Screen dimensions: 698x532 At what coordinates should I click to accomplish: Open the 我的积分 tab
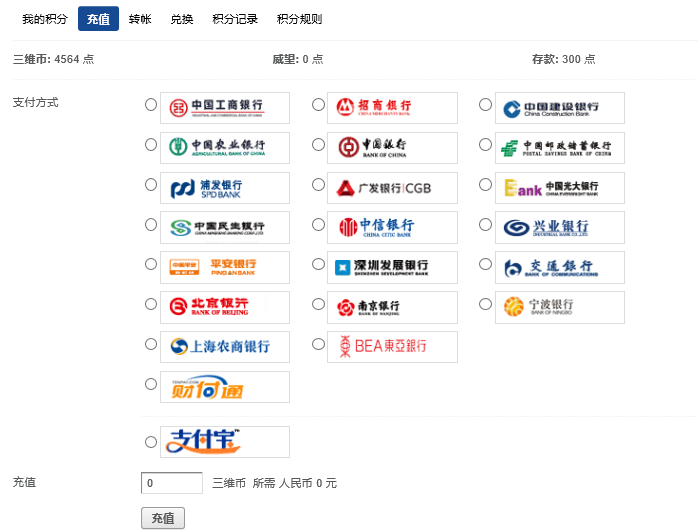coord(45,19)
